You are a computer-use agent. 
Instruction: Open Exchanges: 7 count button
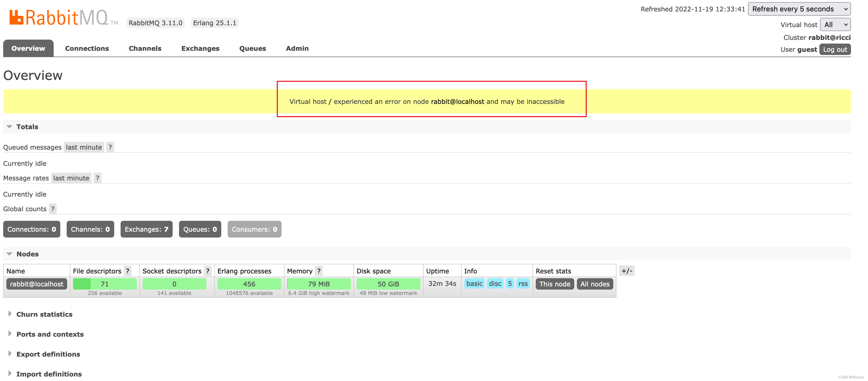[147, 229]
